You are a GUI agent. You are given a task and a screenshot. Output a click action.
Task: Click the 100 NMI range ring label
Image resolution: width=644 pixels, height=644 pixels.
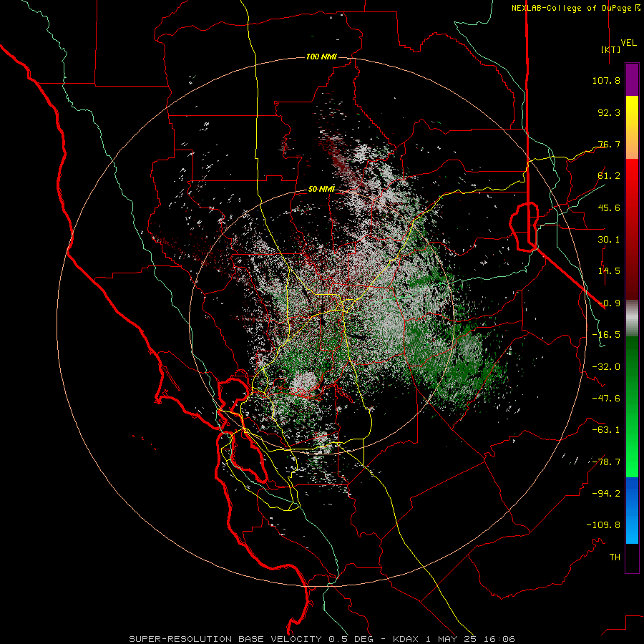tap(321, 57)
